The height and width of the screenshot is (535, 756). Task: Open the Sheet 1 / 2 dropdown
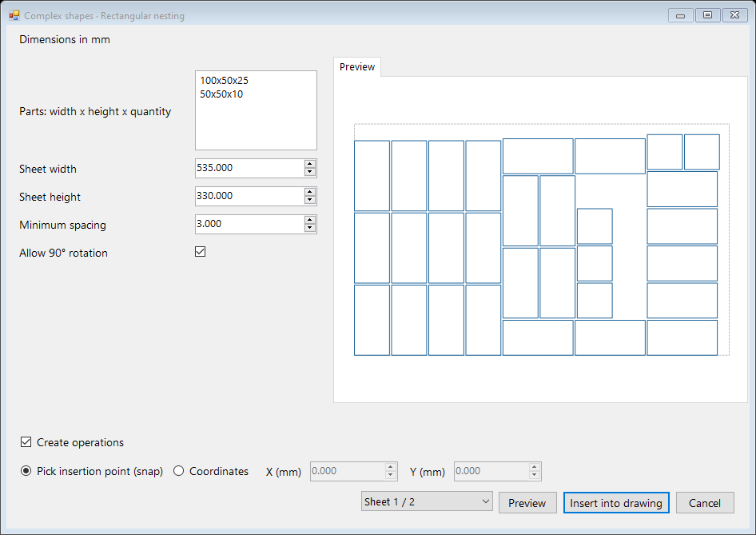click(x=427, y=501)
